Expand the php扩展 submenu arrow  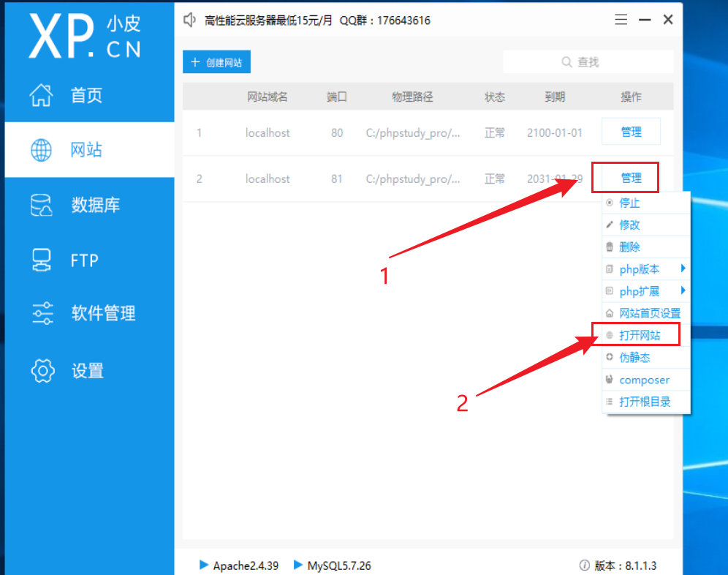(683, 290)
